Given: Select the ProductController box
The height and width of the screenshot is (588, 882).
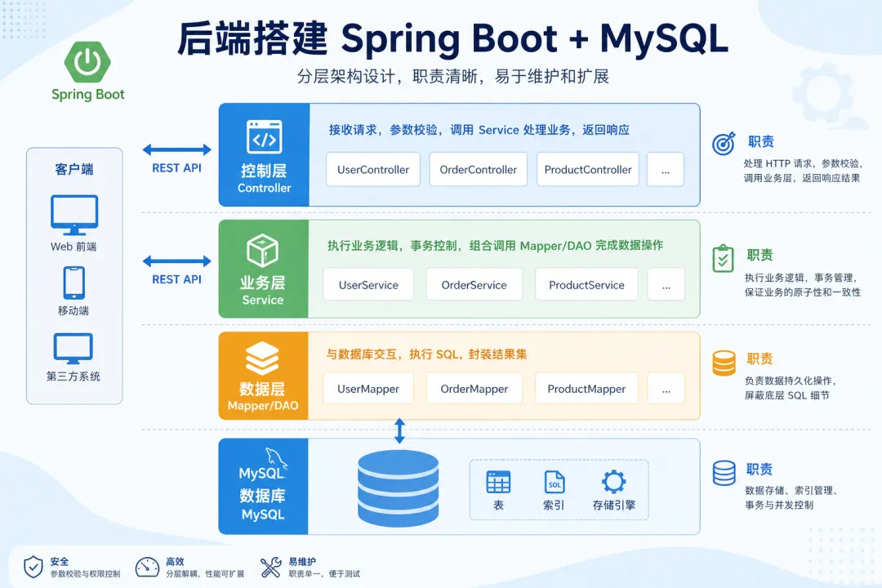Looking at the screenshot, I should point(588,169).
